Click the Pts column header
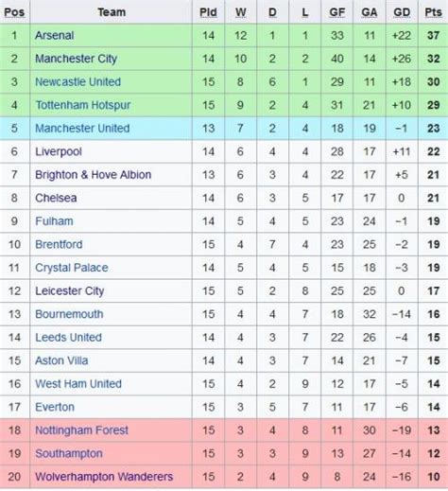This screenshot has height=491, width=448. point(433,12)
